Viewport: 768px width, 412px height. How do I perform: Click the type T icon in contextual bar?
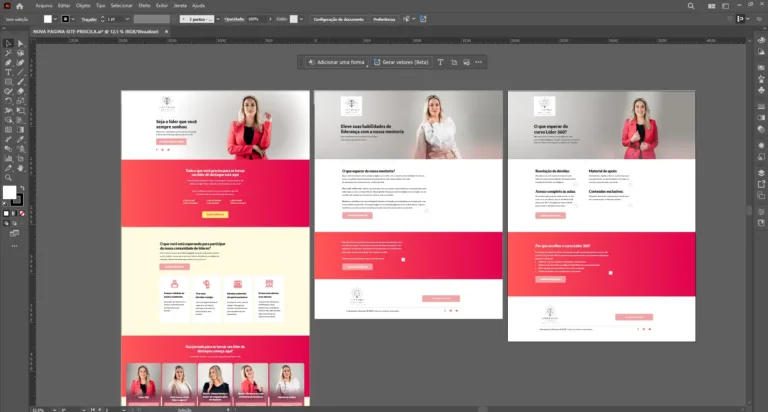click(x=440, y=62)
